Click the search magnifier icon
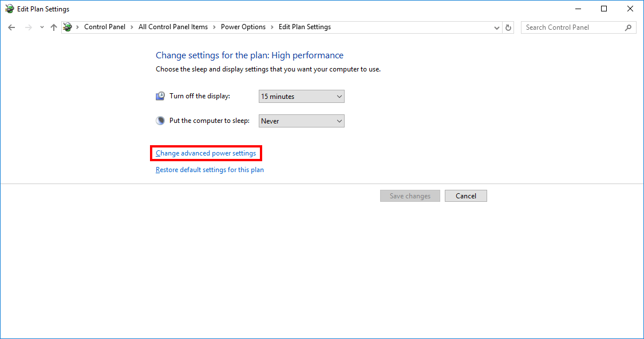Screen dimensions: 644x339 tap(629, 27)
